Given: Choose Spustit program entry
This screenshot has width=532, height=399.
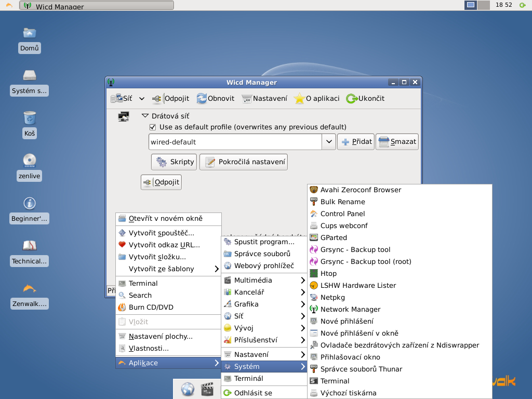Looking at the screenshot, I should pos(264,242).
